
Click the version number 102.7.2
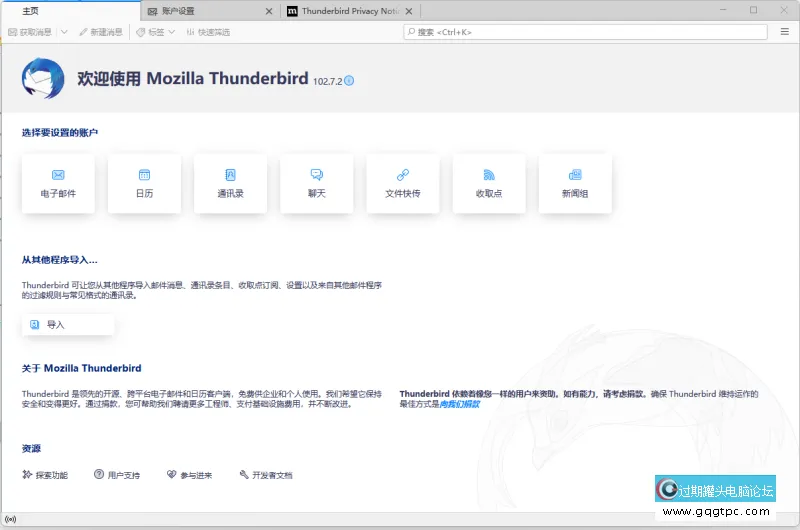coord(328,82)
